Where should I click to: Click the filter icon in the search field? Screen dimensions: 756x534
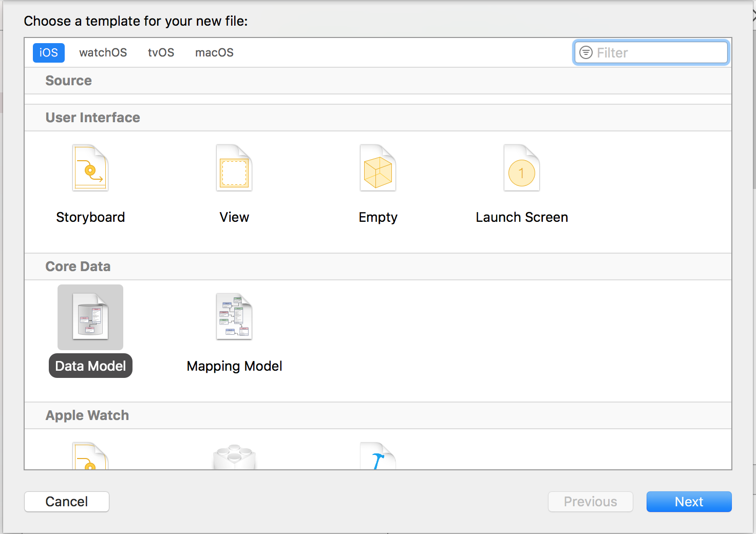tap(585, 52)
